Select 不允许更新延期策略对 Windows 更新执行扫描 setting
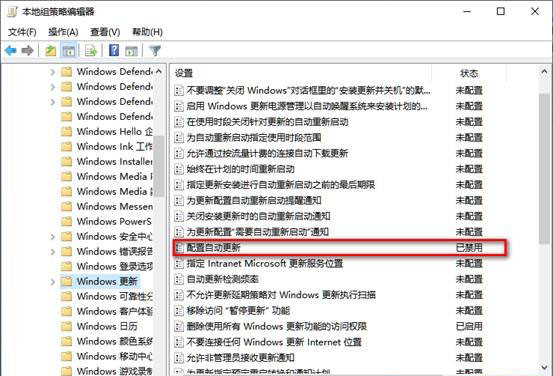 click(281, 295)
